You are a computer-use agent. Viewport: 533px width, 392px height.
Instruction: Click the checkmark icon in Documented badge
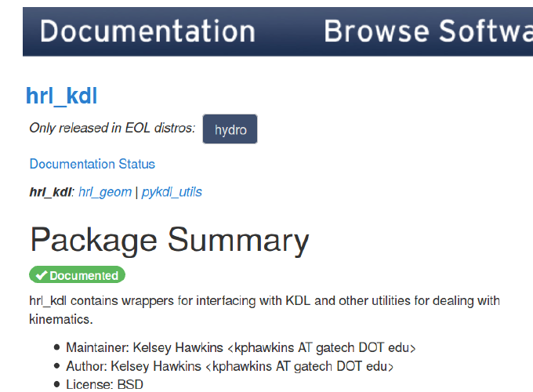42,275
